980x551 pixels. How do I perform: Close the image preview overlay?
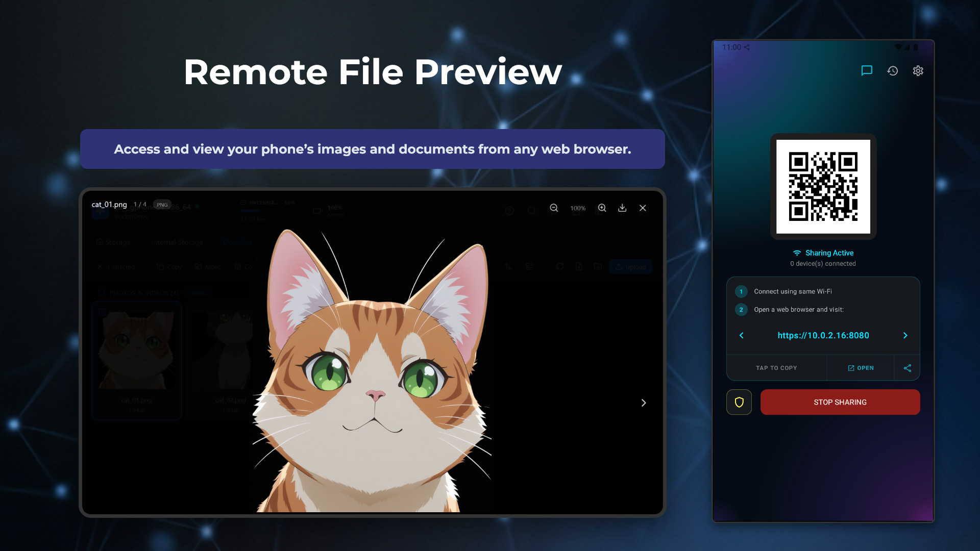[643, 208]
